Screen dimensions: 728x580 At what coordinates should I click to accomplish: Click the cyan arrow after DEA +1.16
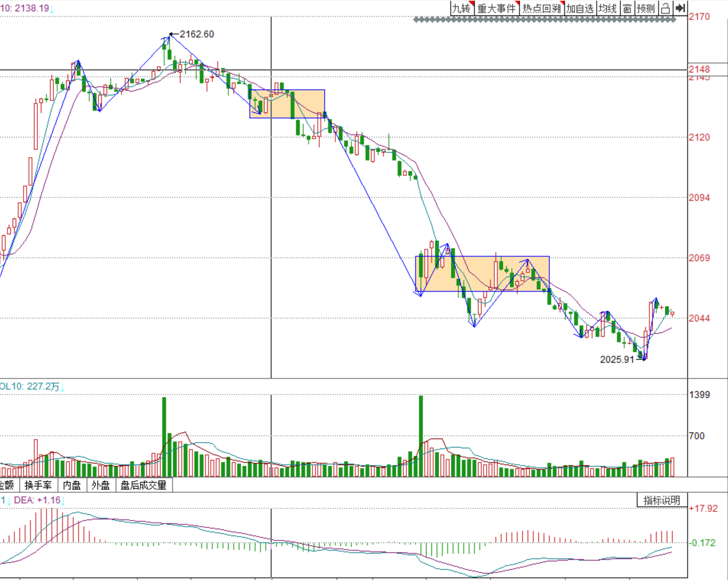pyautogui.click(x=64, y=501)
